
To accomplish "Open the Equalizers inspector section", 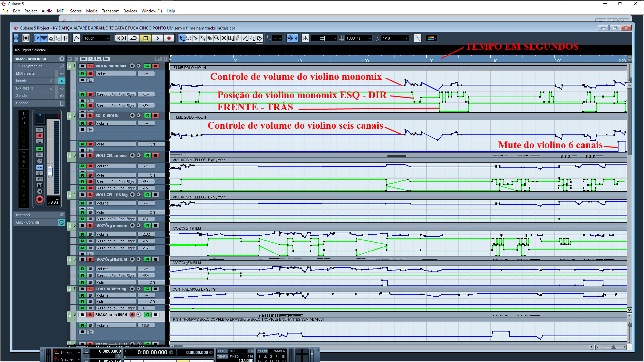I will 25,88.
